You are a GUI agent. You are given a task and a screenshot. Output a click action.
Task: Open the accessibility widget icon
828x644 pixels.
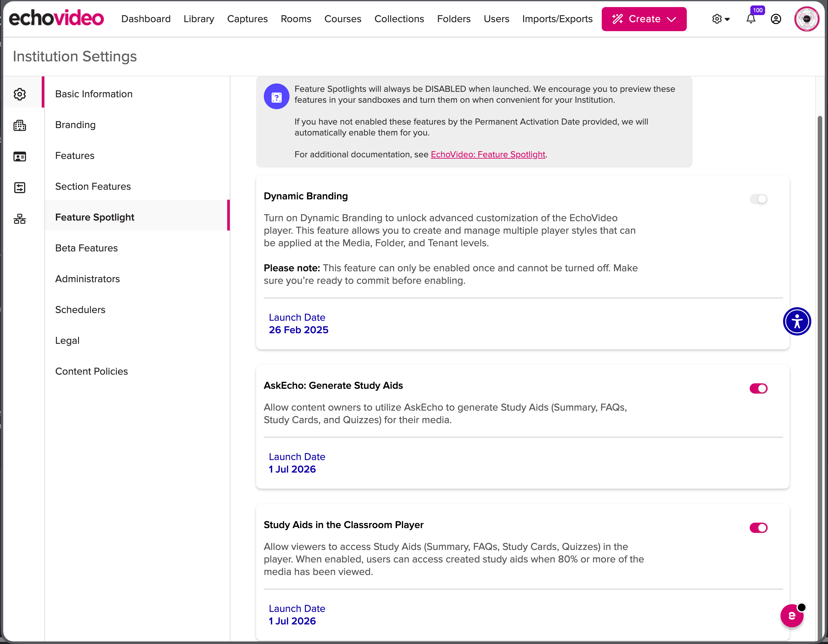[797, 321]
